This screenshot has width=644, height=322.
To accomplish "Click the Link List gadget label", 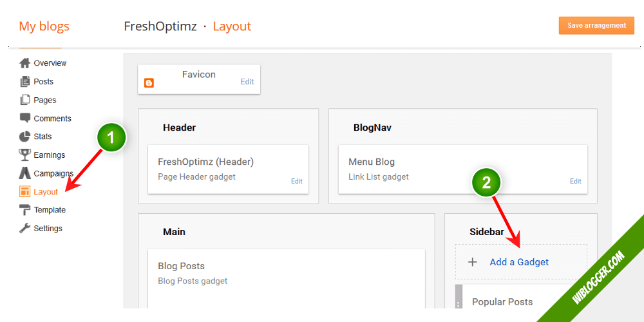I will pyautogui.click(x=379, y=177).
